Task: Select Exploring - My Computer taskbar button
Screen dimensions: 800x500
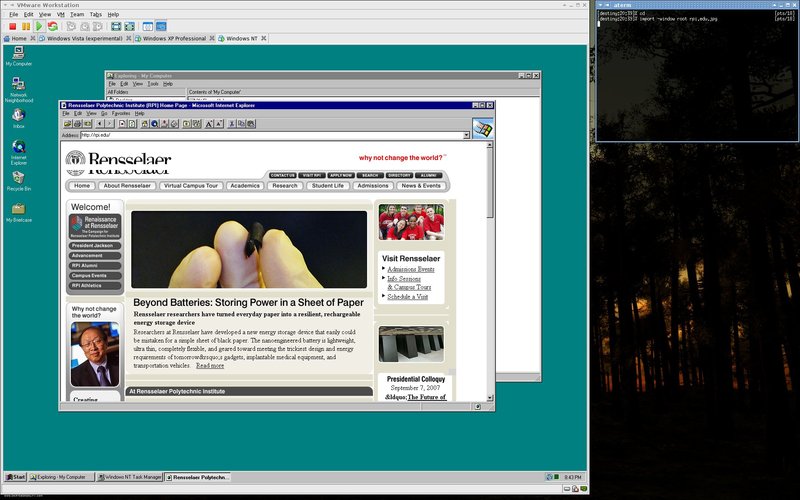Action: [x=61, y=477]
